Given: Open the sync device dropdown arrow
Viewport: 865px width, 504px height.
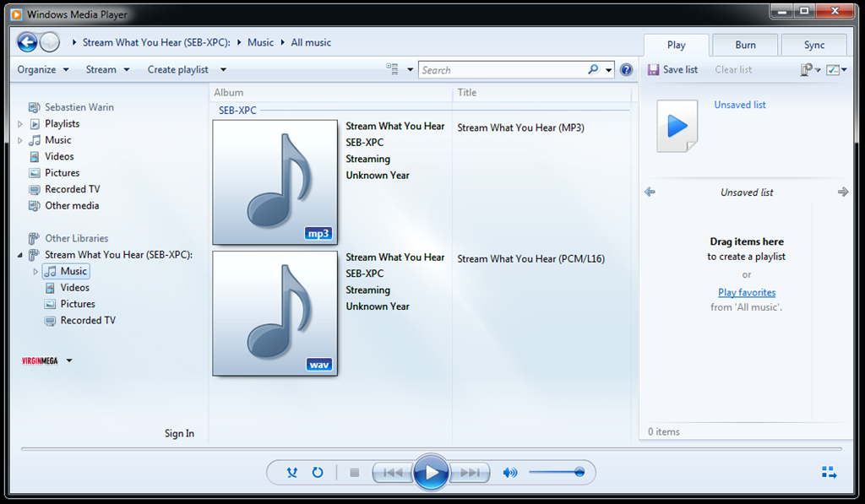Looking at the screenshot, I should tap(818, 69).
